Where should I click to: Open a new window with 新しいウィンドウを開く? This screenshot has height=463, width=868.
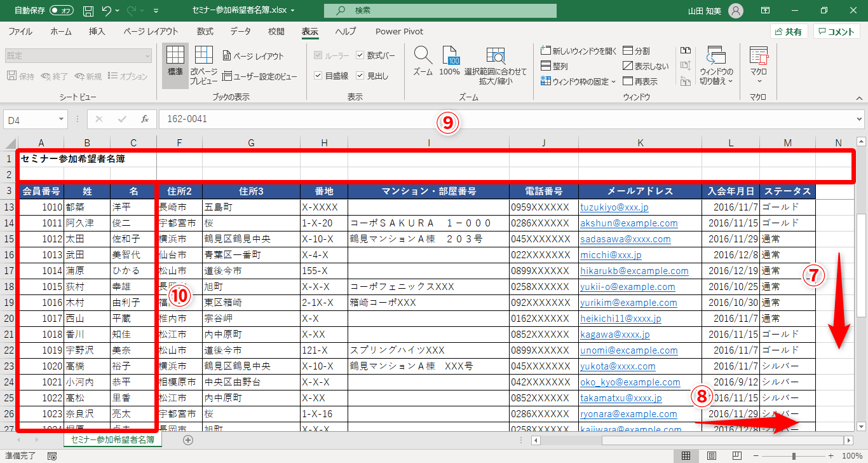(x=579, y=51)
